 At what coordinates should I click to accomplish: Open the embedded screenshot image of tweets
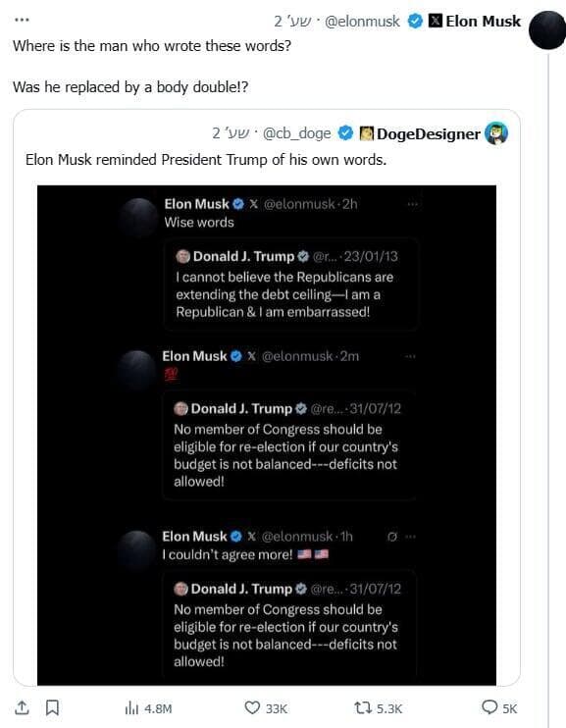pos(267,435)
